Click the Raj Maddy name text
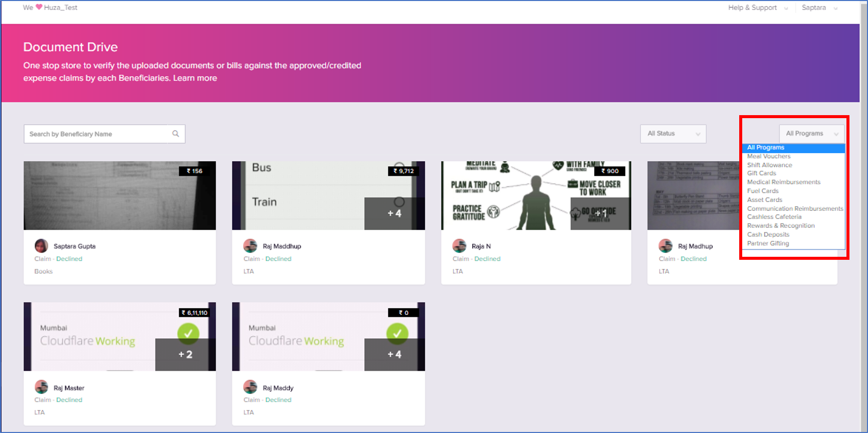 pyautogui.click(x=278, y=388)
